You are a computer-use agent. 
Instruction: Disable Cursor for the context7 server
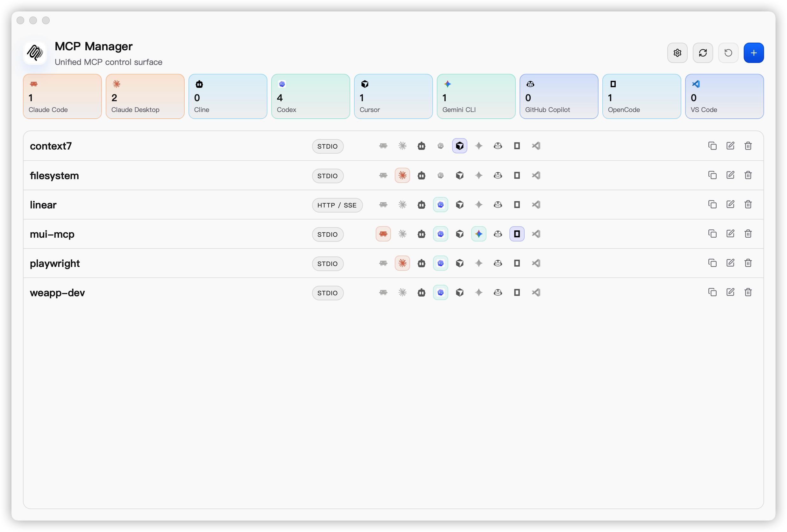point(459,146)
